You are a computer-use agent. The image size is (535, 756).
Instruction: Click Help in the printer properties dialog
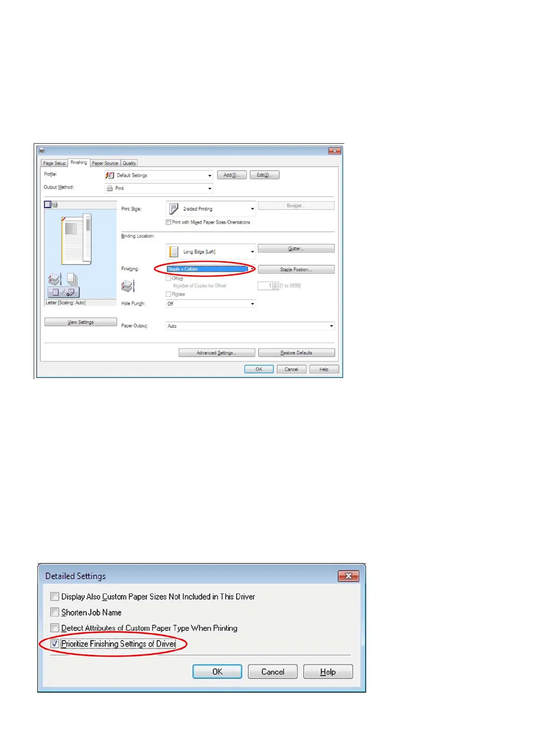[x=324, y=369]
